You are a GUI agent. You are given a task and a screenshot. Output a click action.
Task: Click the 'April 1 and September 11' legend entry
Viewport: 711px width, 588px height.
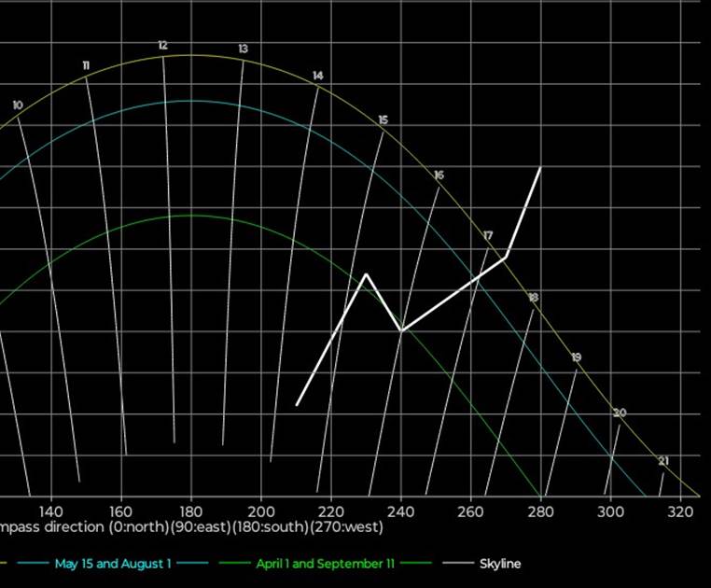(325, 564)
